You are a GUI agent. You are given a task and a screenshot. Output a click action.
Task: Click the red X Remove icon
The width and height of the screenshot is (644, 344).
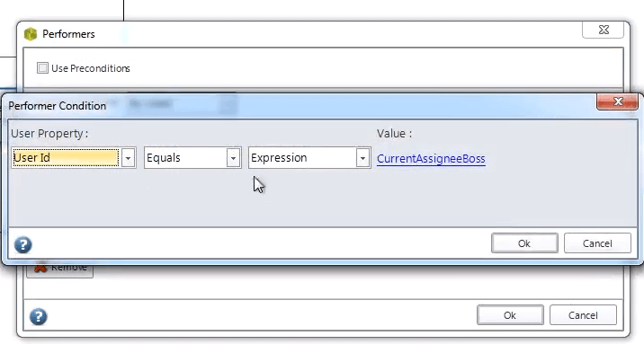[40, 269]
